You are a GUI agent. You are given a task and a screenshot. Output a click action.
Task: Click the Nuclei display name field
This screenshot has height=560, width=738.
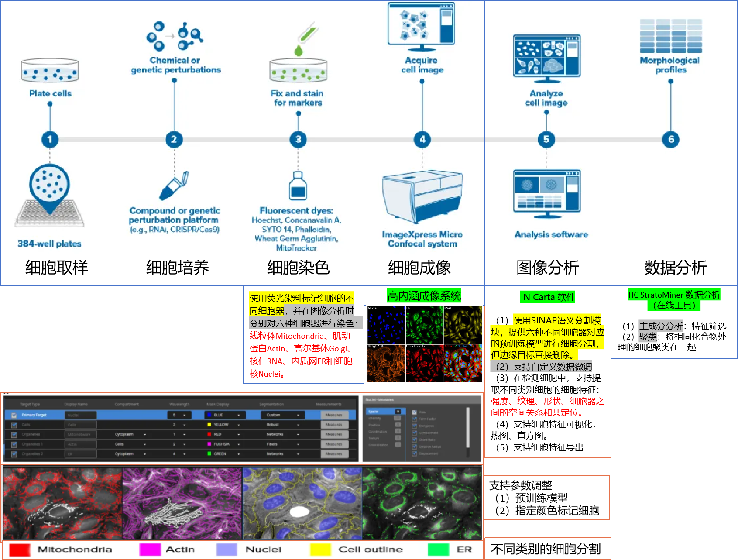click(x=81, y=415)
